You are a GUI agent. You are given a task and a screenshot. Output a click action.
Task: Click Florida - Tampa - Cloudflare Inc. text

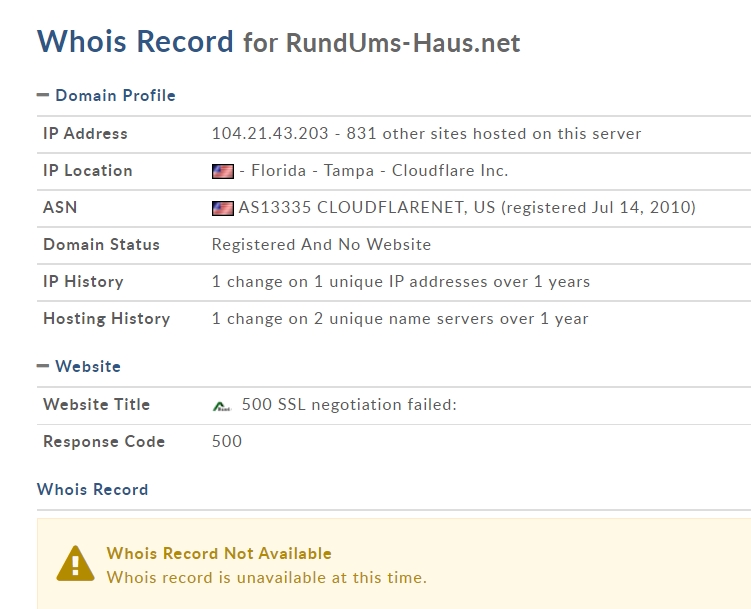coord(379,171)
